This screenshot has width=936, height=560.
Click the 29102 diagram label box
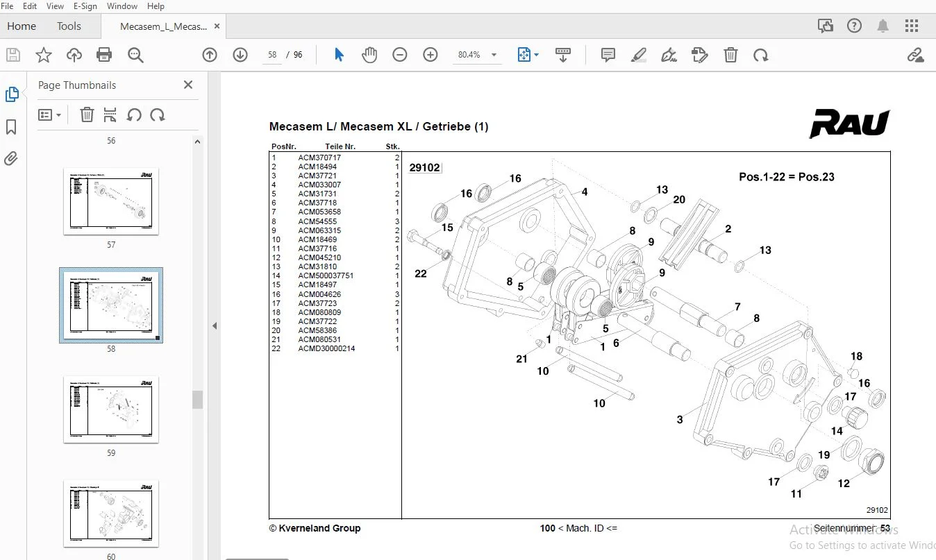pyautogui.click(x=424, y=167)
